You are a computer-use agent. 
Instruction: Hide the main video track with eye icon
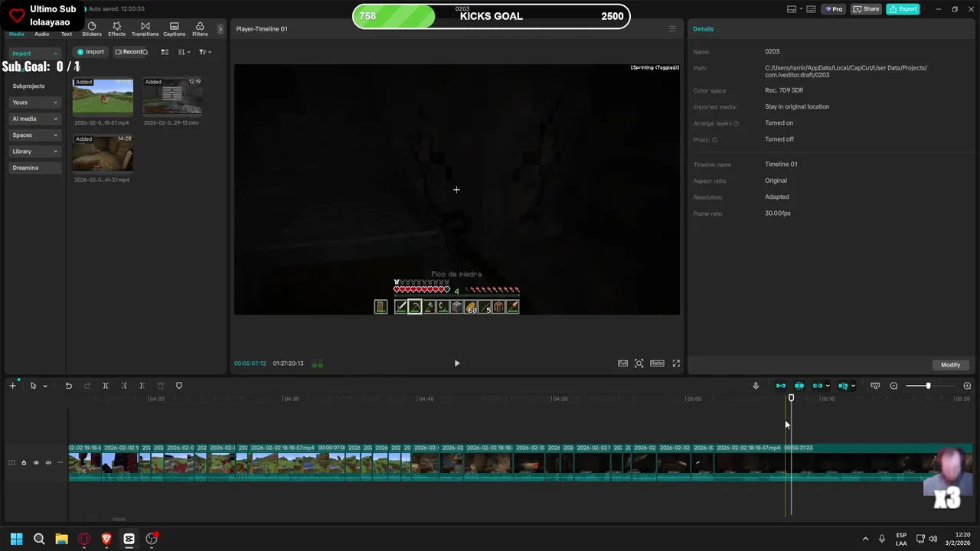pyautogui.click(x=36, y=462)
